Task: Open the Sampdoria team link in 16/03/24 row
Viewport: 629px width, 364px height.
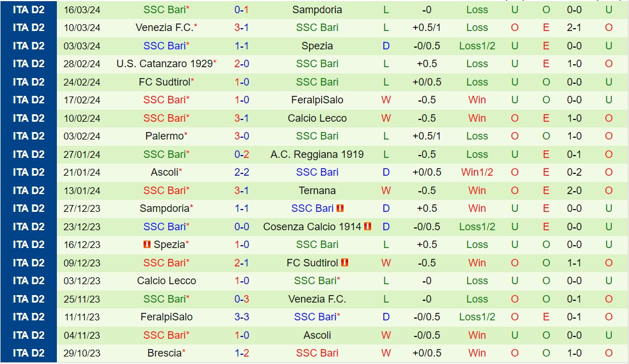Action: coord(317,10)
